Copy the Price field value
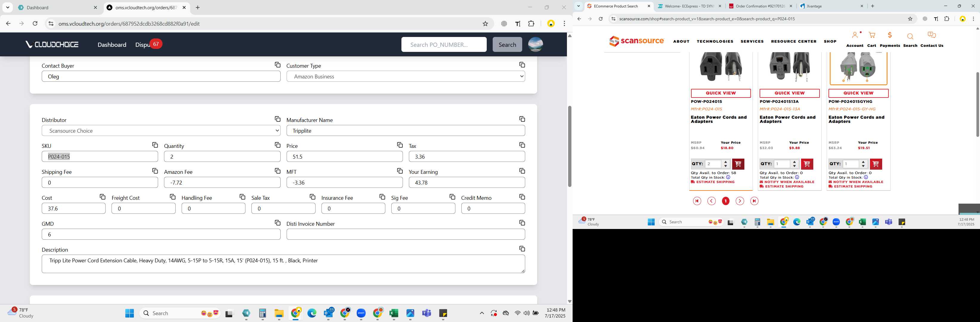The width and height of the screenshot is (980, 322). click(x=399, y=145)
